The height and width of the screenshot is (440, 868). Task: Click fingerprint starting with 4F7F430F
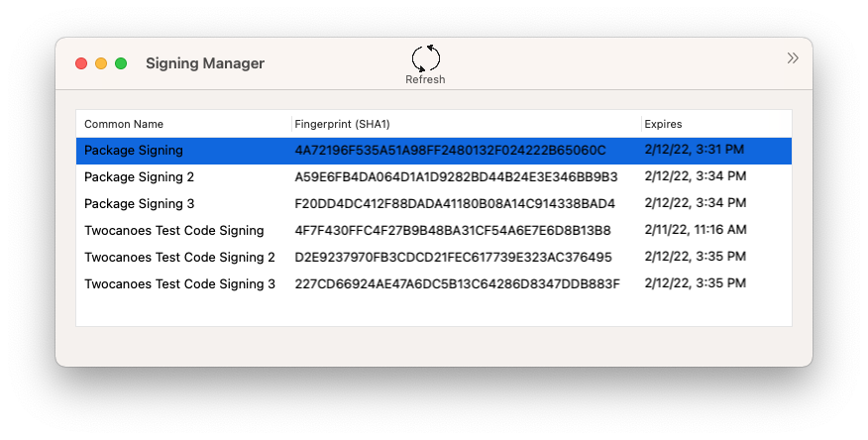point(453,230)
